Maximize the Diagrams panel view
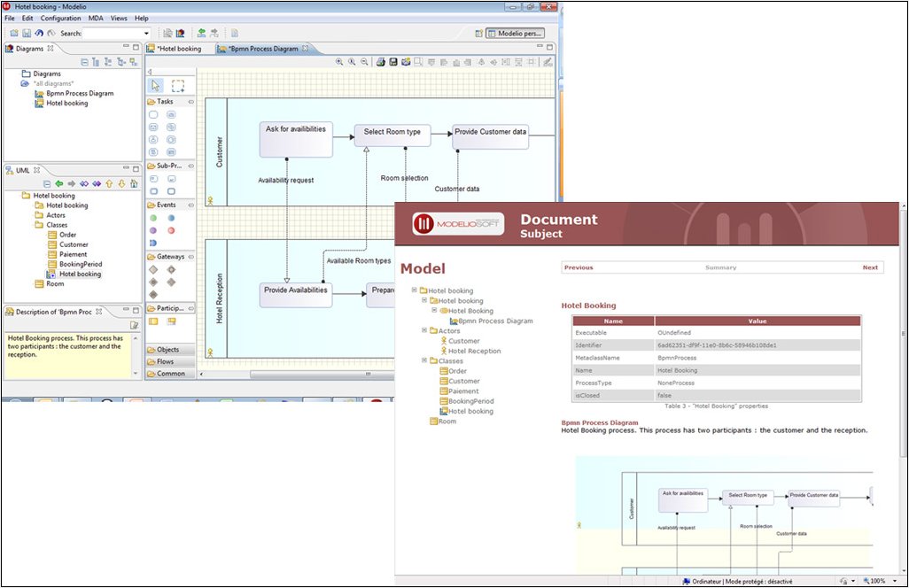 (136, 47)
